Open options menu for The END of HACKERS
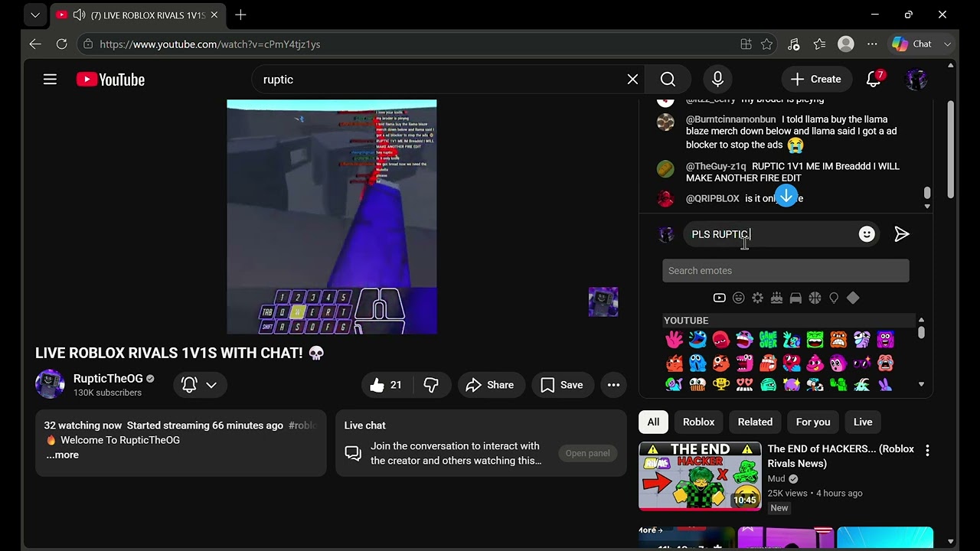This screenshot has height=551, width=980. click(927, 451)
